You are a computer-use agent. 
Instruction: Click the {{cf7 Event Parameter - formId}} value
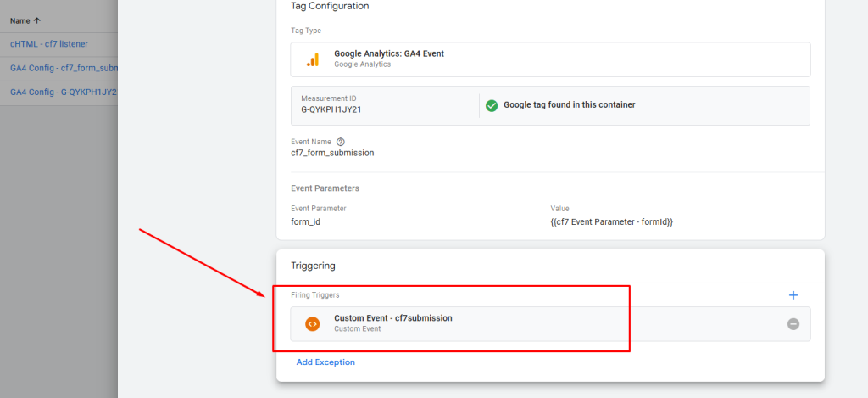click(612, 221)
